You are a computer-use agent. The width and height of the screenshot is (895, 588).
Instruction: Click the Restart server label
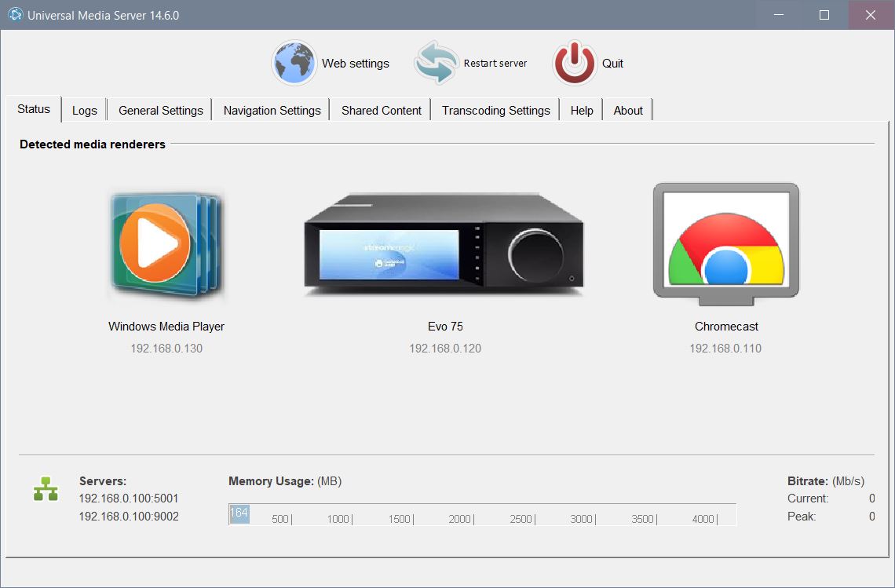pos(495,64)
